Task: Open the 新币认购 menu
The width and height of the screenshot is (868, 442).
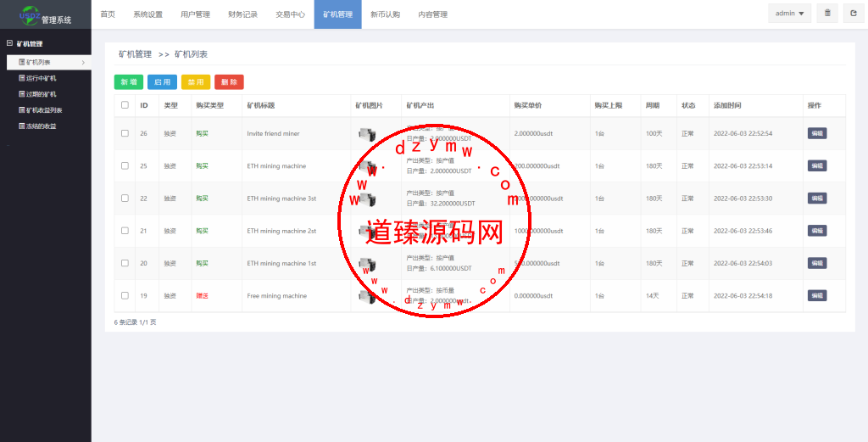Action: (x=386, y=14)
